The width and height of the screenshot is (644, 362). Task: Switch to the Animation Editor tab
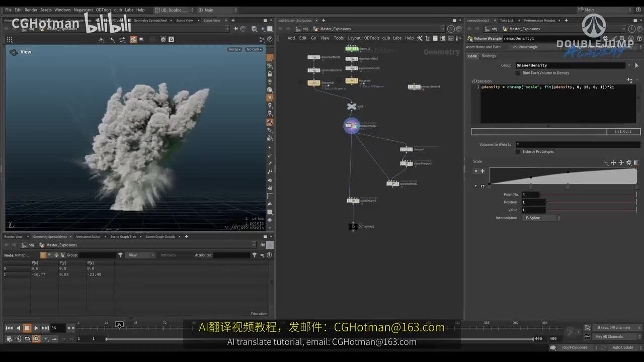pyautogui.click(x=88, y=237)
